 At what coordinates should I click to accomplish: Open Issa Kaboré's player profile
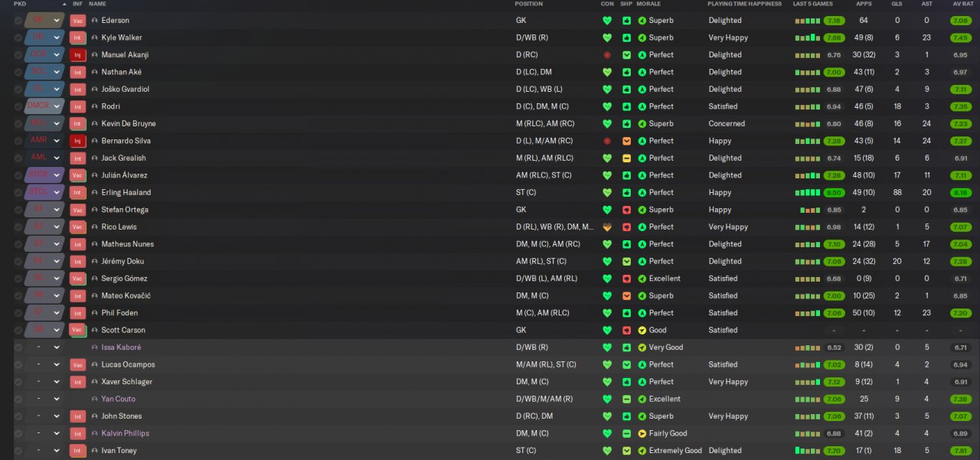click(121, 347)
